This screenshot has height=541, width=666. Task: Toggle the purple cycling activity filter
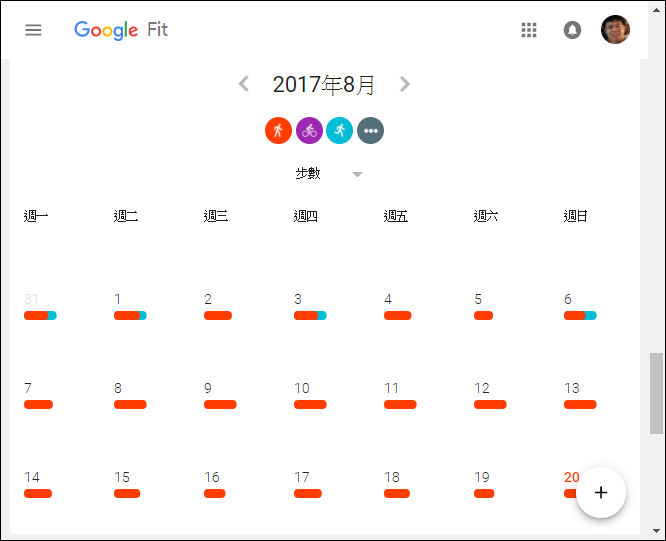(x=309, y=130)
